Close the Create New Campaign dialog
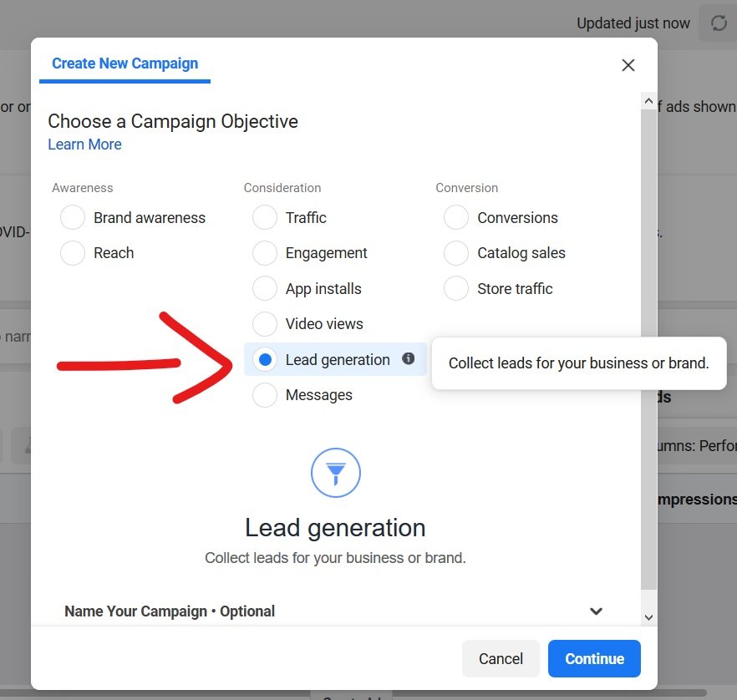 [x=628, y=65]
